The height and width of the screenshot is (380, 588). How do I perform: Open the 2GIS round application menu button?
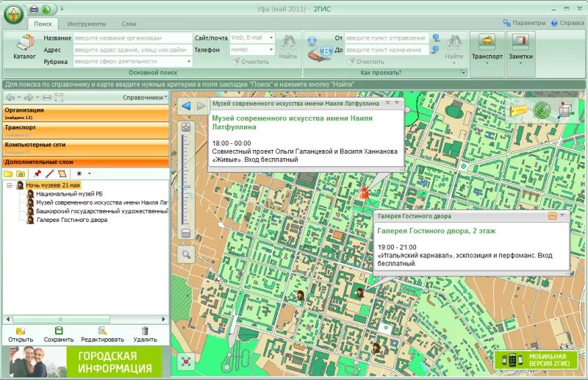click(x=13, y=15)
